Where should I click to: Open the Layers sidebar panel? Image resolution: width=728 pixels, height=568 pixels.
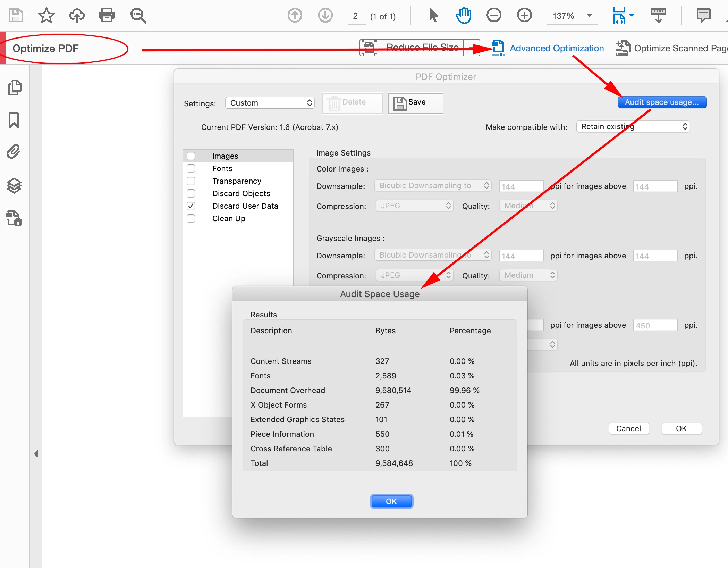point(14,185)
